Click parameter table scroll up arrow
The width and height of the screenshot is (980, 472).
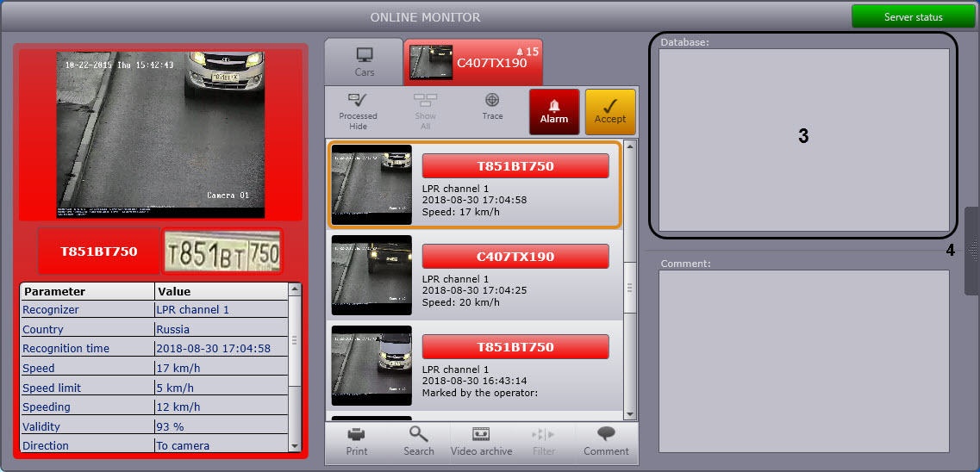pyautogui.click(x=295, y=289)
